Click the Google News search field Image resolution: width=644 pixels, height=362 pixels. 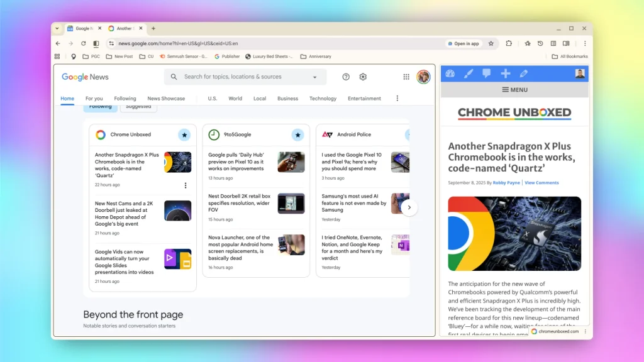point(245,77)
